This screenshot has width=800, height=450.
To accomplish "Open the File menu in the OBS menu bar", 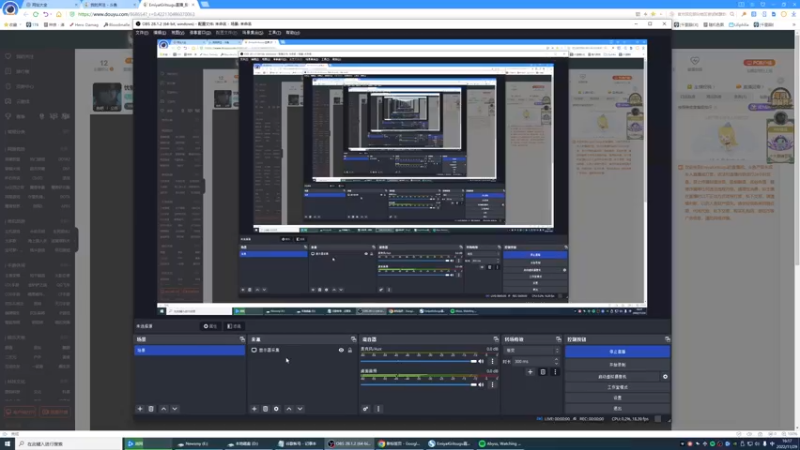I will (x=142, y=33).
